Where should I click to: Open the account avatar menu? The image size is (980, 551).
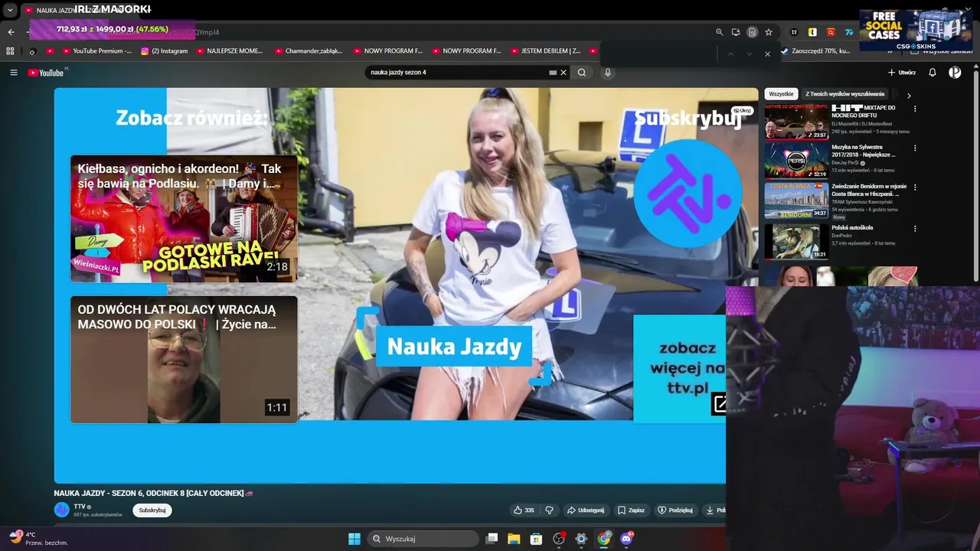tap(955, 73)
